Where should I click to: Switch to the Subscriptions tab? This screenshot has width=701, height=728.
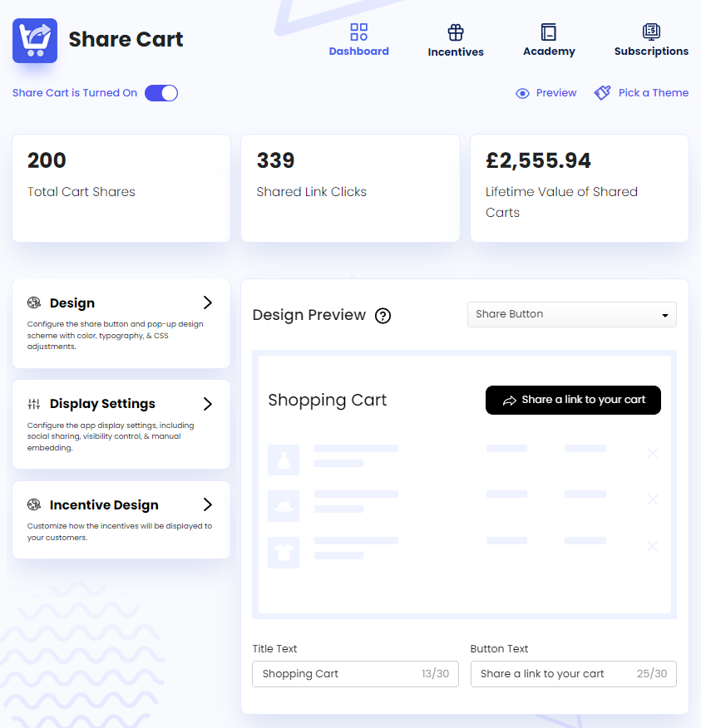[x=651, y=40]
